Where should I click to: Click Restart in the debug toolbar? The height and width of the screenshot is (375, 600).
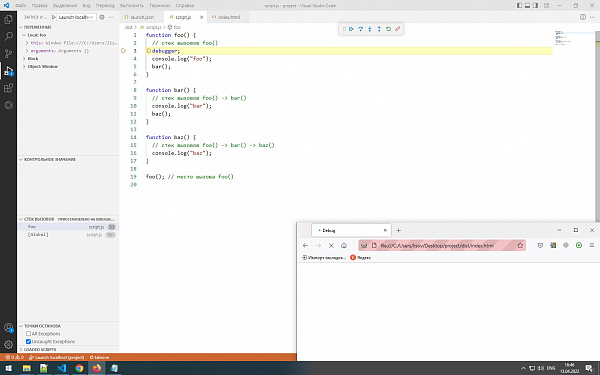(x=388, y=29)
